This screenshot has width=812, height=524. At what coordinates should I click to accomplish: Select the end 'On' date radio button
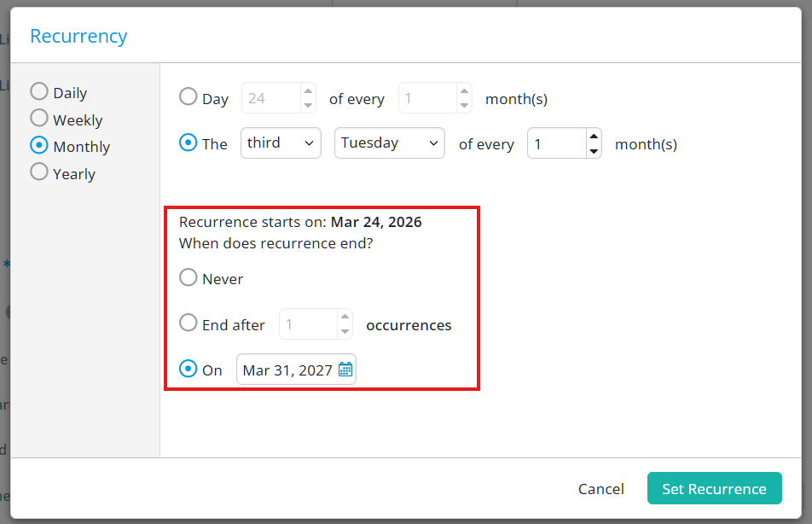[x=188, y=369]
